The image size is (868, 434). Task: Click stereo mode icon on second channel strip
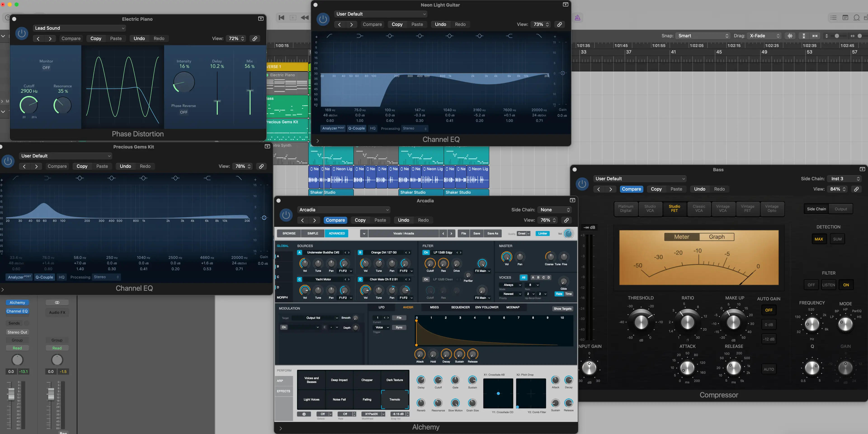coord(57,302)
